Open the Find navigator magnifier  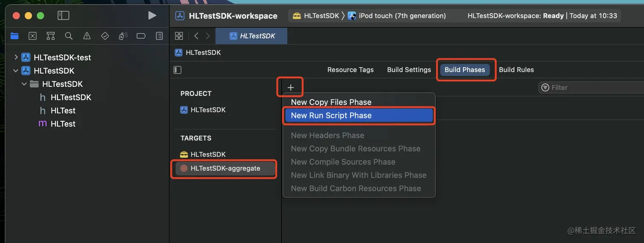pyautogui.click(x=69, y=36)
